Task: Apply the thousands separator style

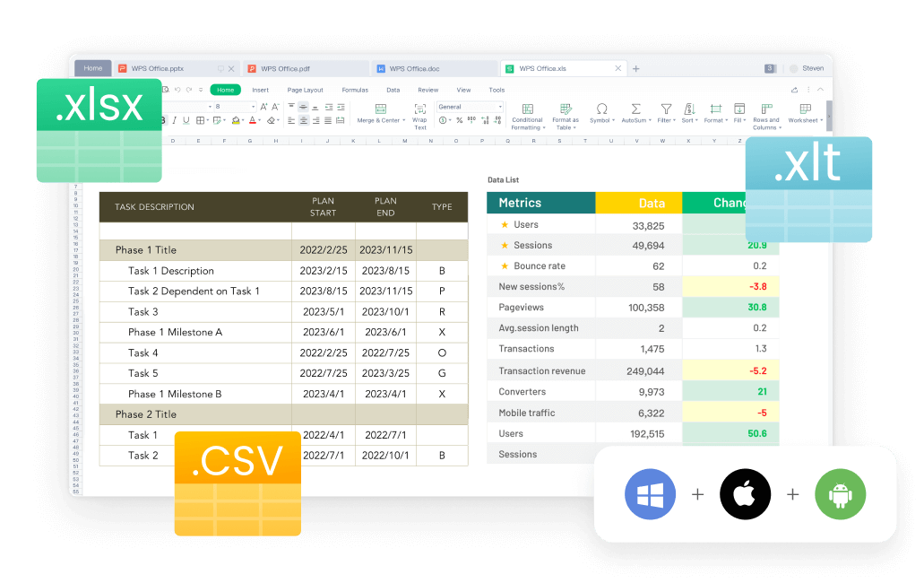Action: (471, 119)
